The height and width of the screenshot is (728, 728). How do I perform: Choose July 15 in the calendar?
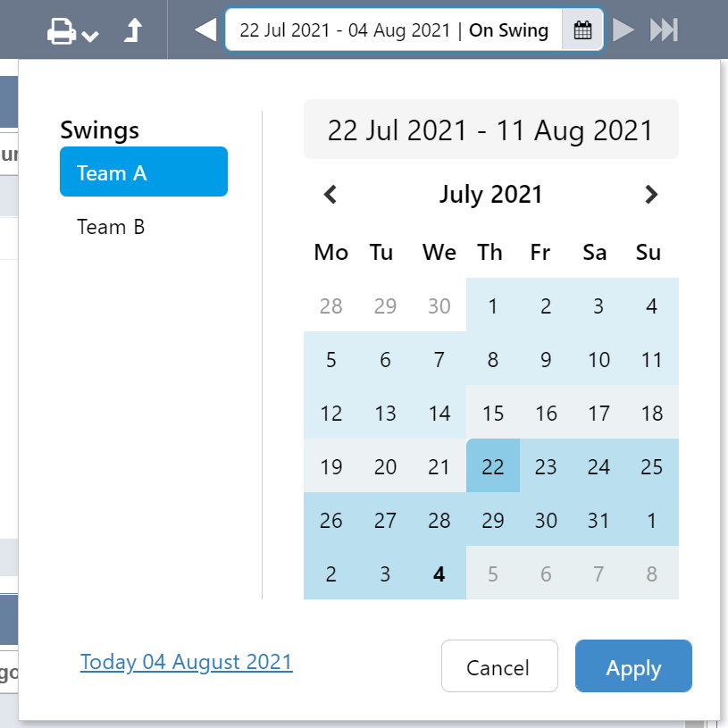point(493,413)
